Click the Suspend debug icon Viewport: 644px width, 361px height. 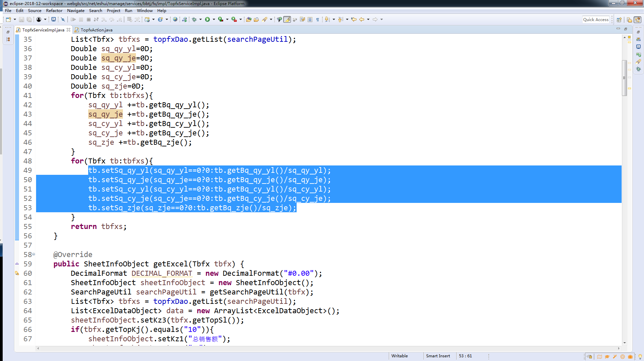[x=81, y=19]
